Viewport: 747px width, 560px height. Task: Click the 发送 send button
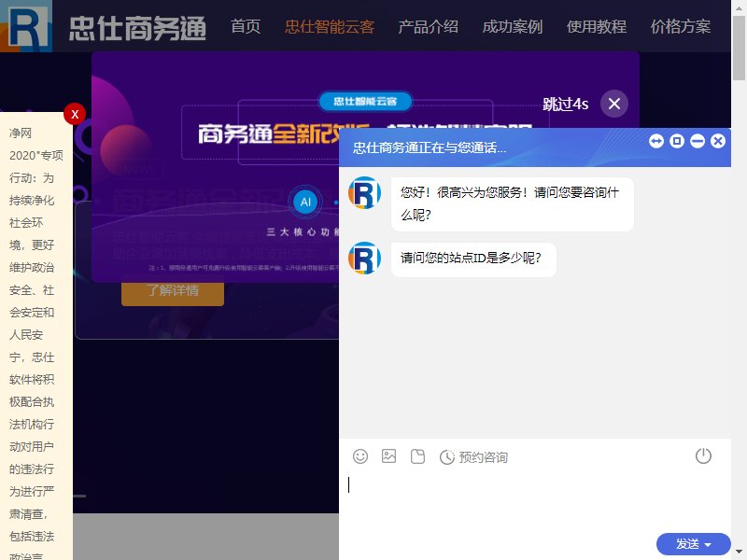click(x=687, y=544)
